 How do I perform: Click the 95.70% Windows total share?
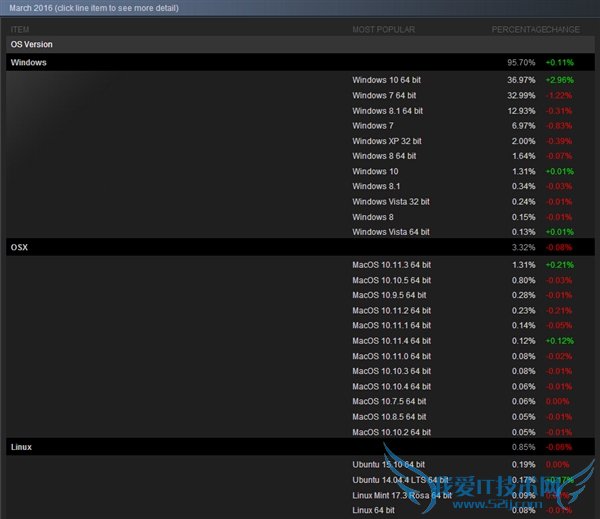tap(521, 63)
